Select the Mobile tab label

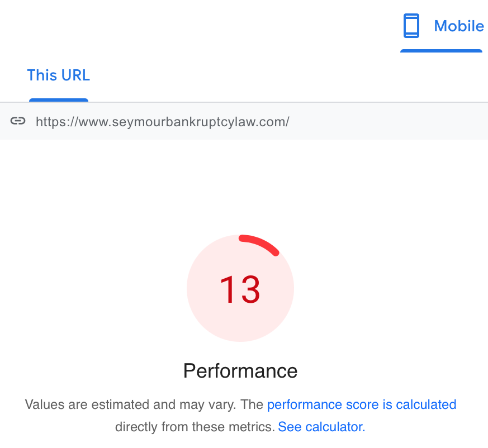459,26
